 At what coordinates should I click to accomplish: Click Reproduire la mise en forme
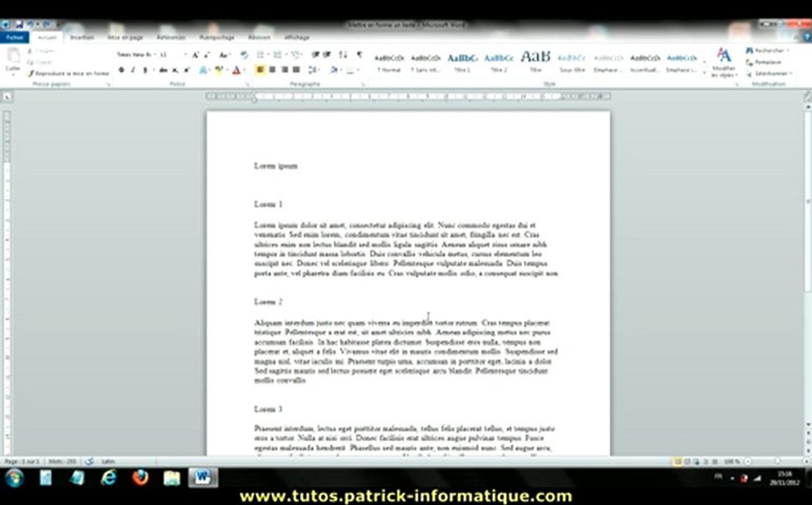click(68, 74)
